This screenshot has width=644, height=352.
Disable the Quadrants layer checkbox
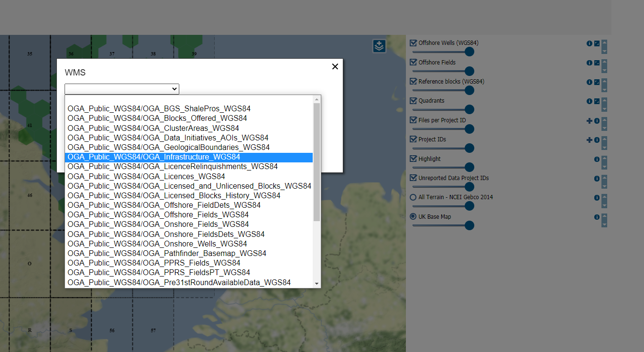coord(413,100)
